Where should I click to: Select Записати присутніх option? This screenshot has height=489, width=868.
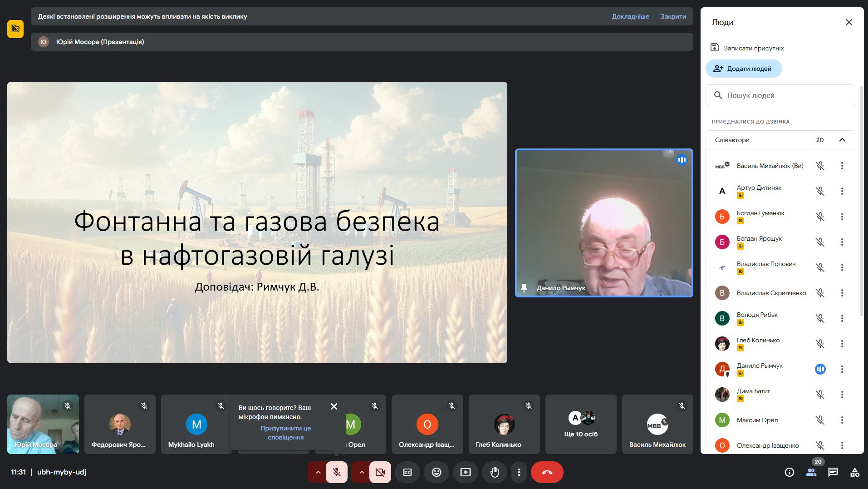[753, 48]
